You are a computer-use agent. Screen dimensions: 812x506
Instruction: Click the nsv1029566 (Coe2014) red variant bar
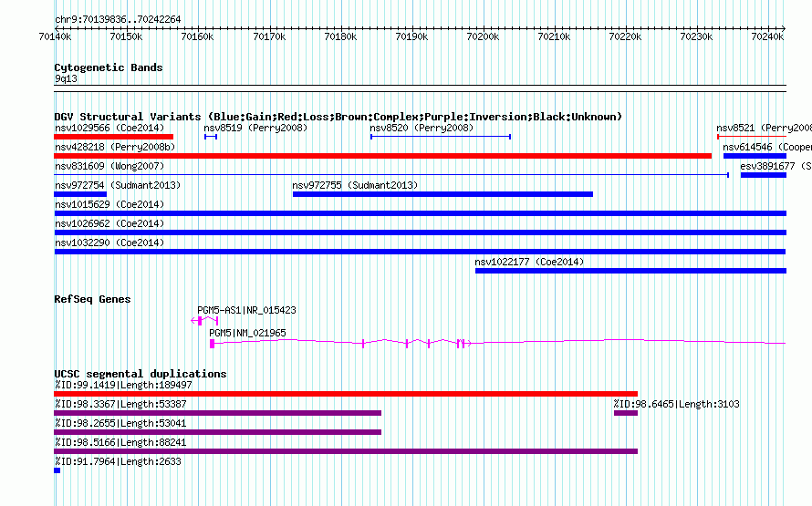click(113, 137)
